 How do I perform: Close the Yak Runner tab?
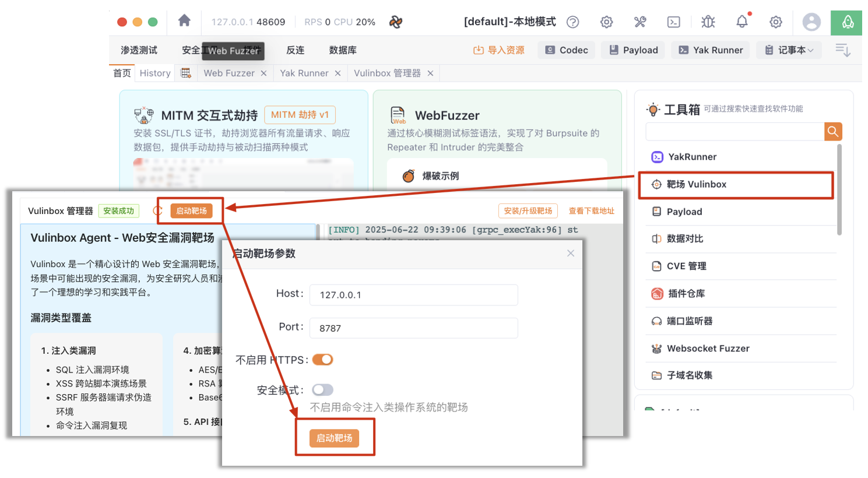[338, 73]
